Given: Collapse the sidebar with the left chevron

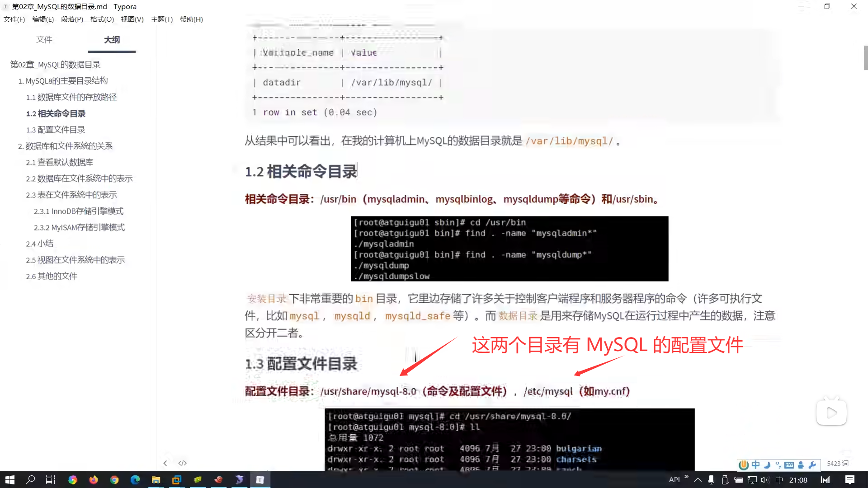Looking at the screenshot, I should (x=165, y=463).
